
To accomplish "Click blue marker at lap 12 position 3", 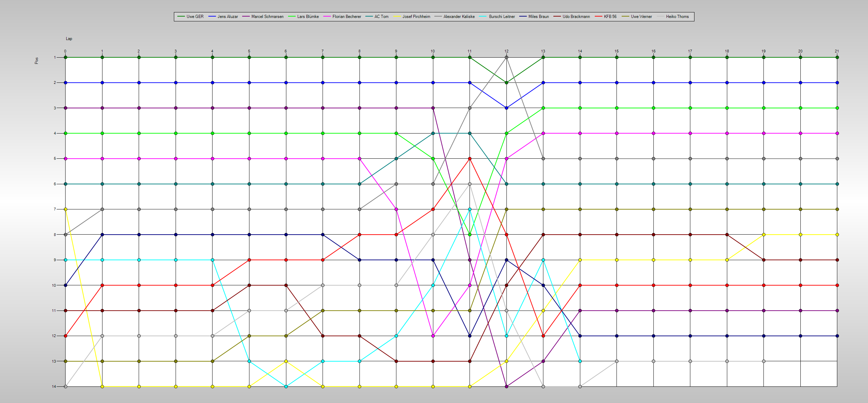I will coord(506,108).
